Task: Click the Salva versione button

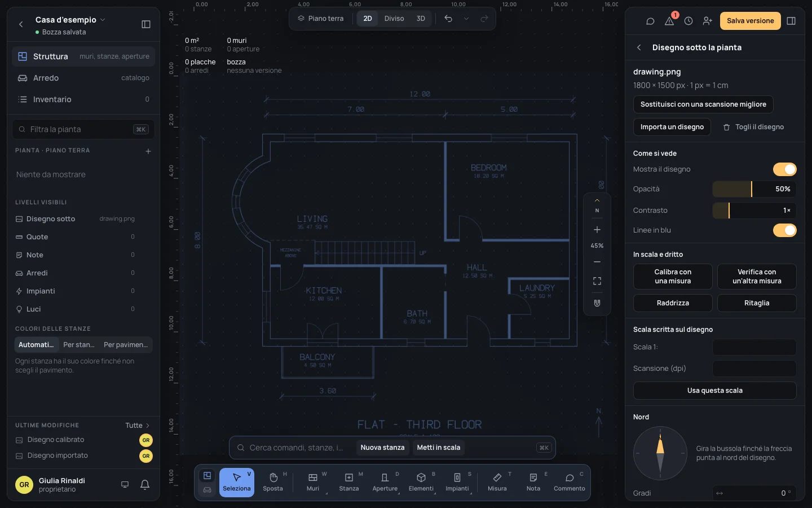Action: pos(751,21)
